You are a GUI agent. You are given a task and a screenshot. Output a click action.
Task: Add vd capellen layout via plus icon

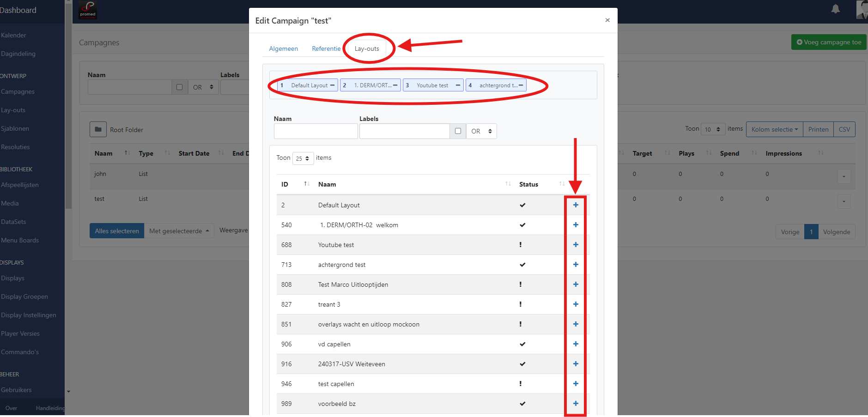click(576, 344)
